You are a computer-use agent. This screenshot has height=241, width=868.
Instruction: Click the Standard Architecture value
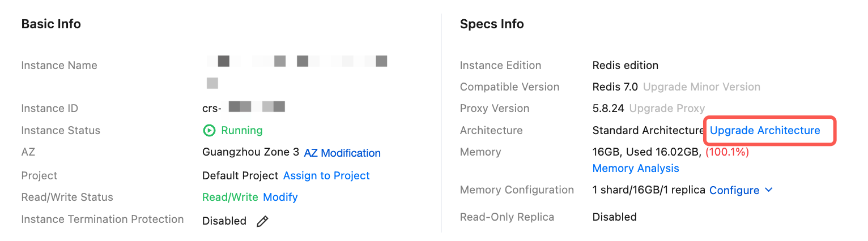click(648, 130)
